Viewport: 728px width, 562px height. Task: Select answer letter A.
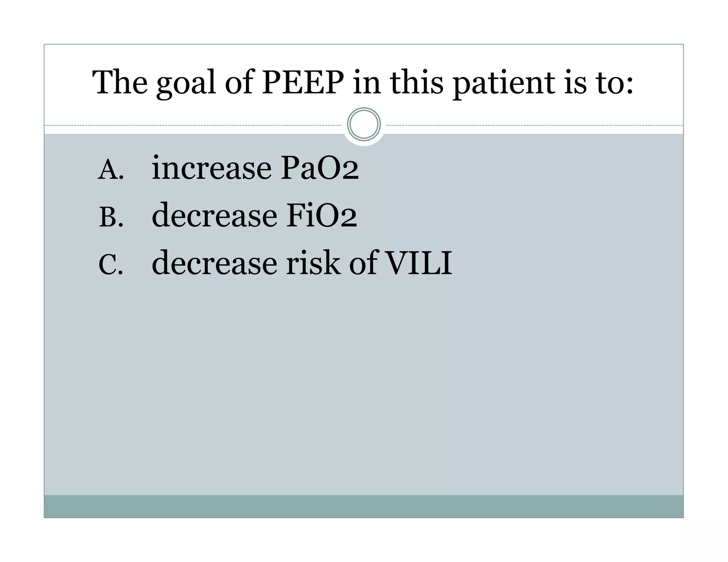click(x=111, y=170)
